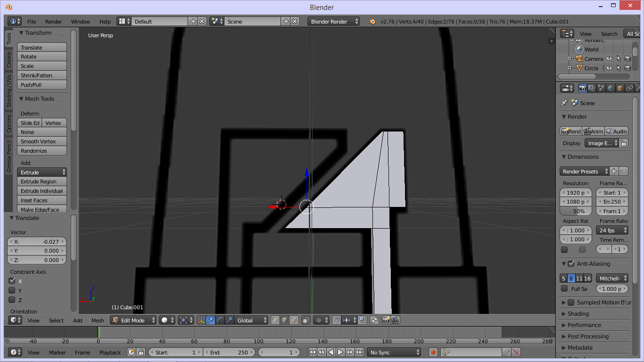Toggle the snap magnet icon
Screen dimensions: 644x362
337,320
